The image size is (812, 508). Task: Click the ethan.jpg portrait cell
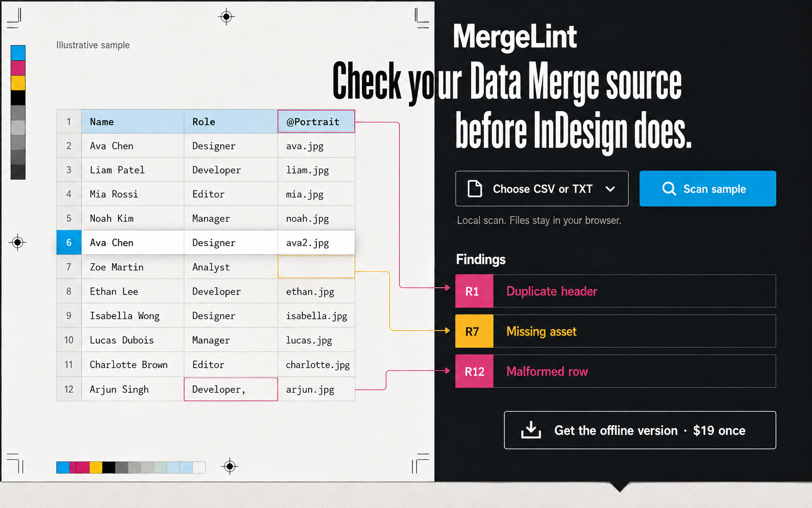316,291
